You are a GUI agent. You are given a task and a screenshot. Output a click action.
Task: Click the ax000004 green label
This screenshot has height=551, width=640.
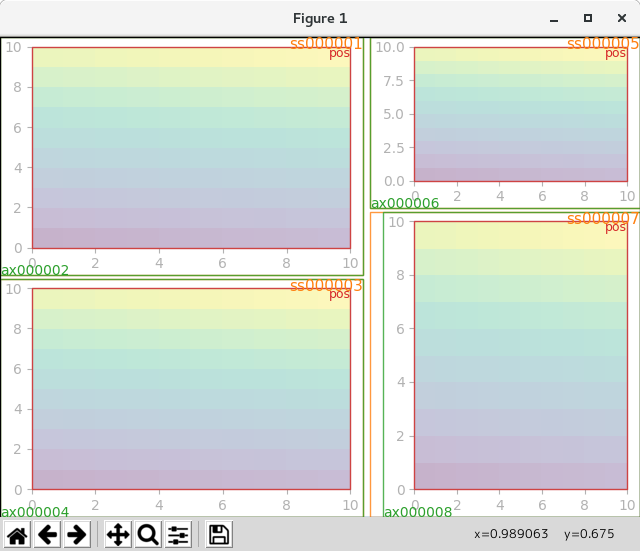tap(35, 512)
